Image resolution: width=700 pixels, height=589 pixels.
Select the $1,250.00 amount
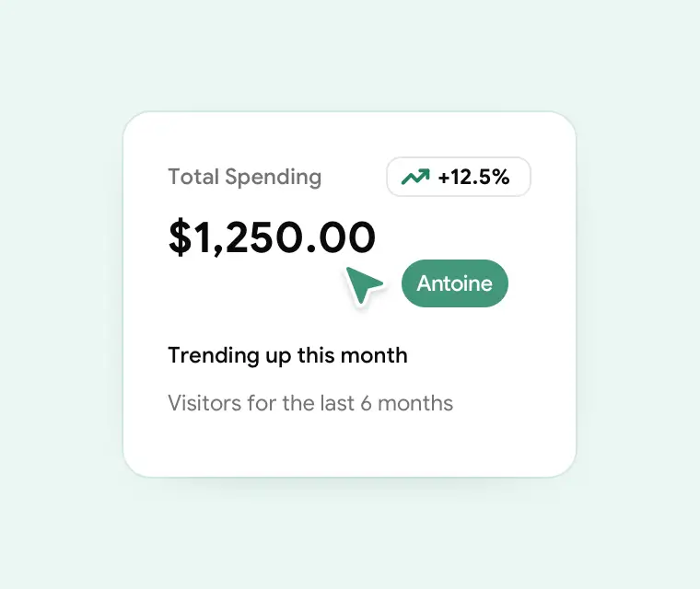[x=272, y=237]
